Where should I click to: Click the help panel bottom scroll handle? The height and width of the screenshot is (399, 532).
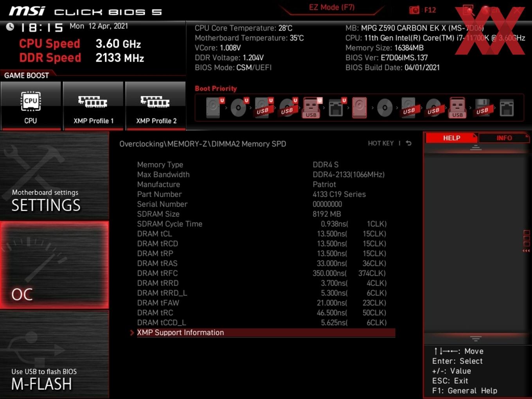click(476, 338)
